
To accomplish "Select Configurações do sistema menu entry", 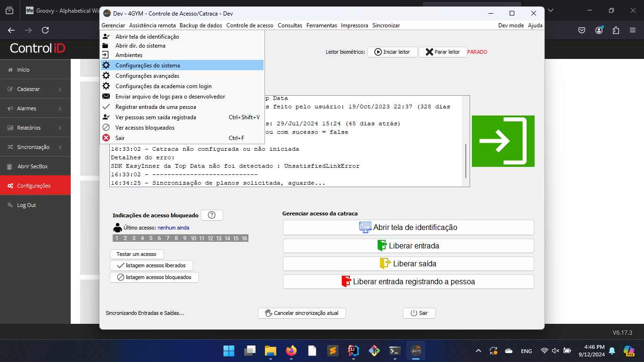I will coord(148,66).
